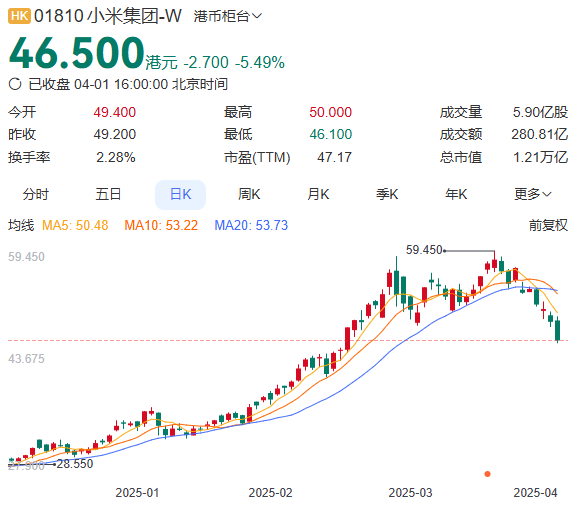Screen dimensions: 581x513
Task: Click the 昨收 value 49.200
Action: click(x=114, y=134)
